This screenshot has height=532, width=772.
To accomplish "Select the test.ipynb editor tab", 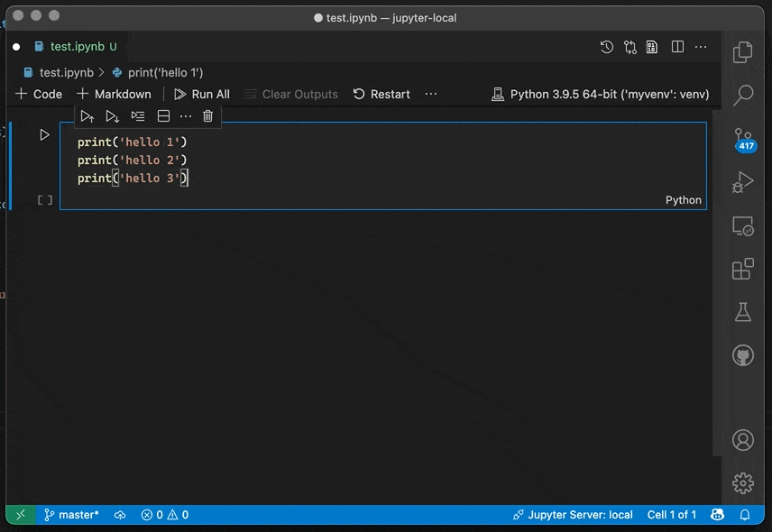I will click(77, 47).
